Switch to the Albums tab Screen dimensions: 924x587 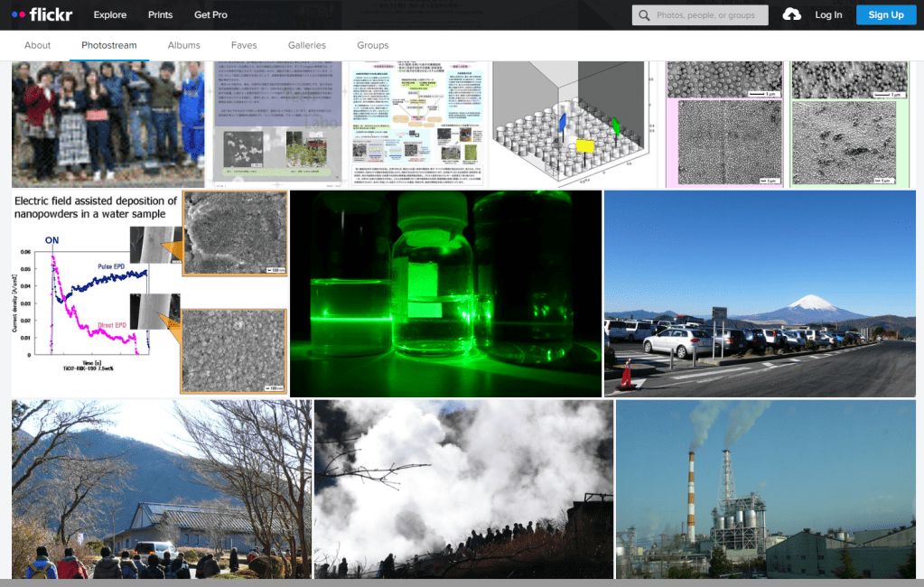(x=183, y=44)
